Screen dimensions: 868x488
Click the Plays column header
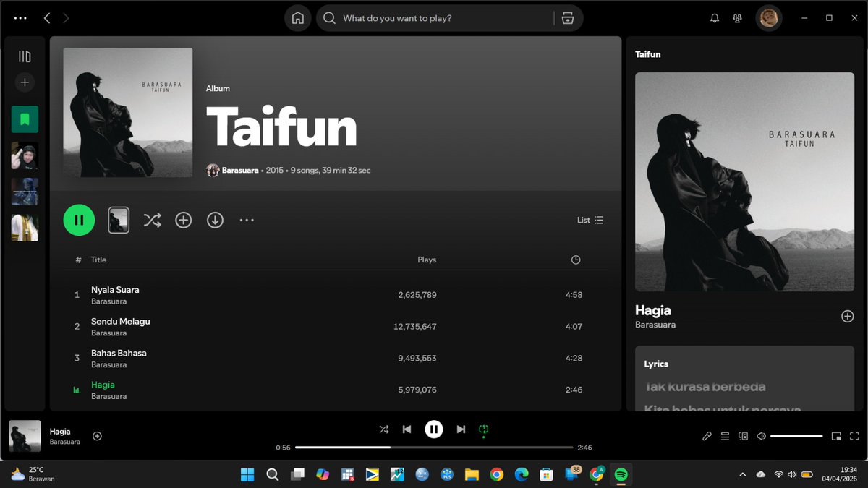[x=427, y=260]
